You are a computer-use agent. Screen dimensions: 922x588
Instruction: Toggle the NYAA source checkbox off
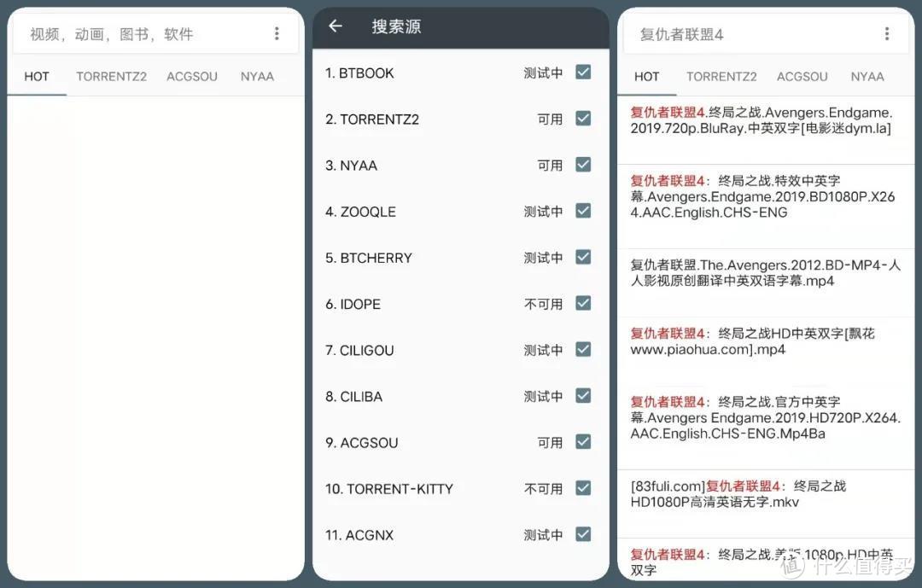pyautogui.click(x=583, y=165)
